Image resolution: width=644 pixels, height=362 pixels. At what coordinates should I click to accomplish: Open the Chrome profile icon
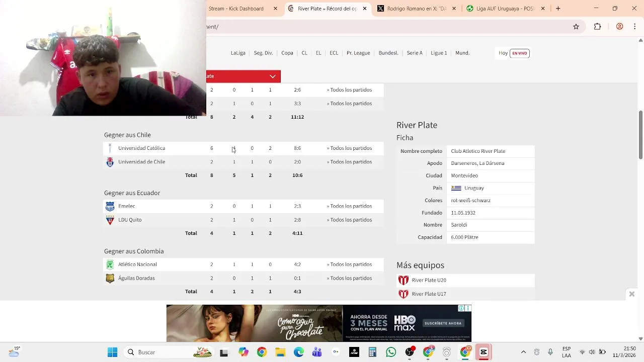[x=620, y=27]
